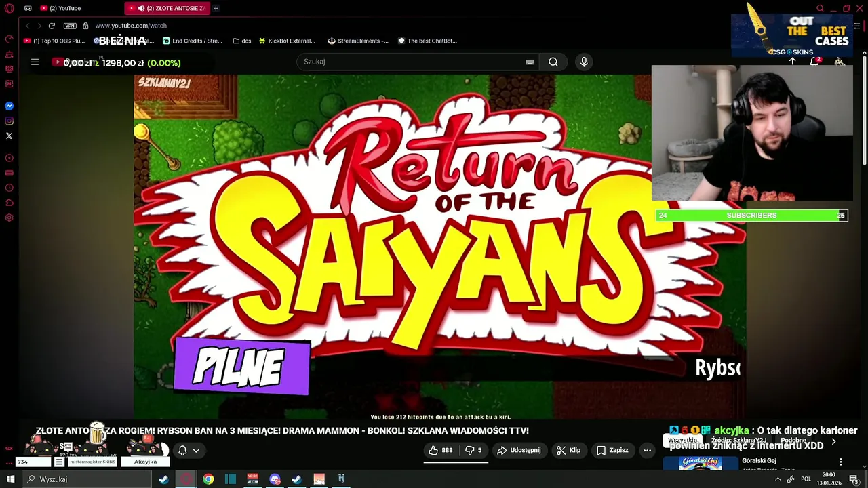Toggle the VPN badge in address bar
The width and height of the screenshot is (868, 488).
pyautogui.click(x=70, y=26)
